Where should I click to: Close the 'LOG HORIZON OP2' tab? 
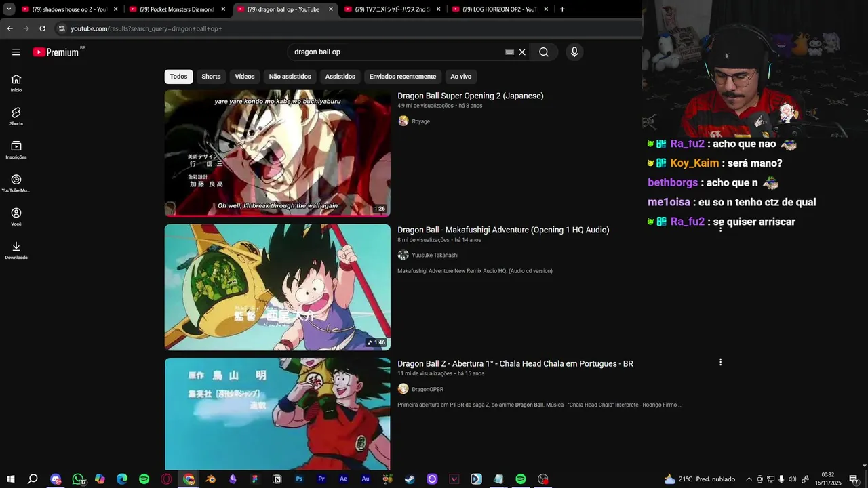(546, 9)
